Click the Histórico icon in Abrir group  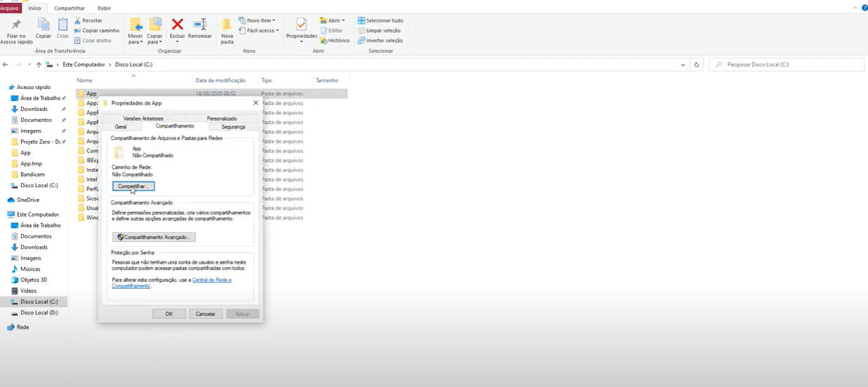click(323, 41)
